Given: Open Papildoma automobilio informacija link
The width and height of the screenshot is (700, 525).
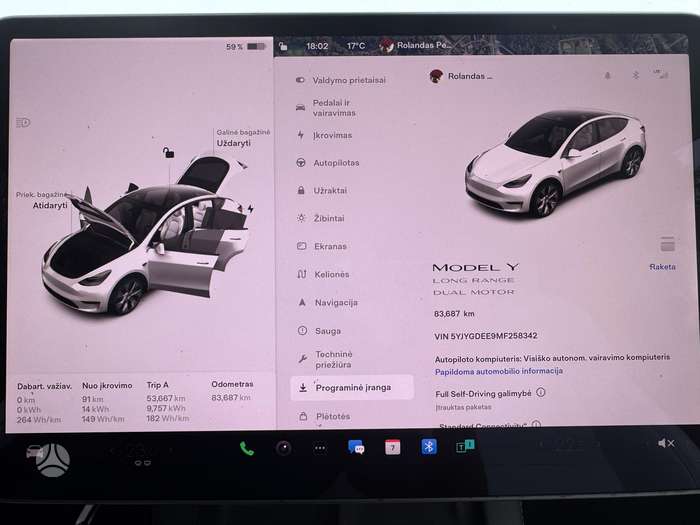Looking at the screenshot, I should click(x=499, y=371).
